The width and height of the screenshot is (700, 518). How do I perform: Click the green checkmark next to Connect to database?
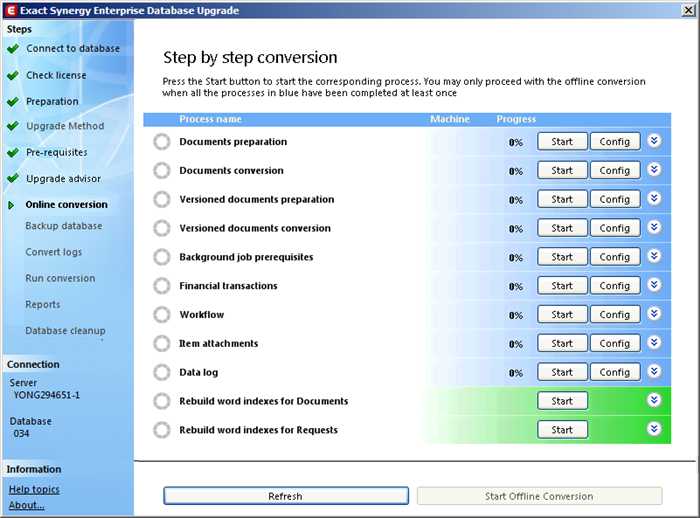pos(13,49)
